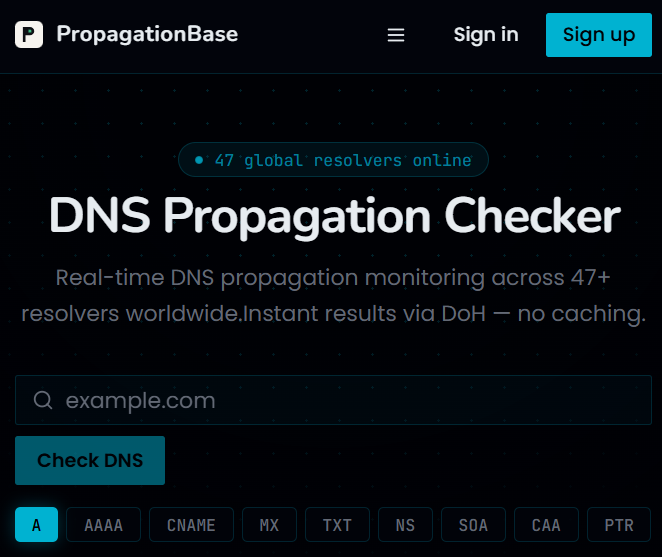
Task: Pick the PTR record type
Action: coord(619,524)
